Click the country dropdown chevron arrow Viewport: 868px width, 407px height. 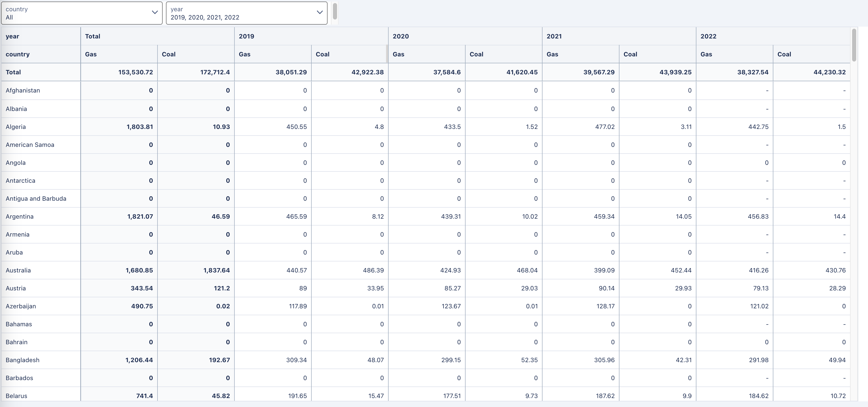[x=155, y=13]
